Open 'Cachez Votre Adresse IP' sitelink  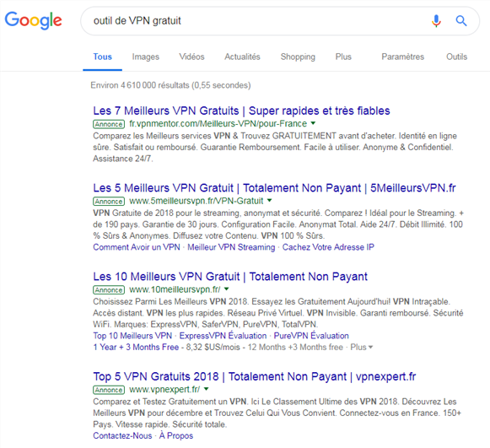328,247
